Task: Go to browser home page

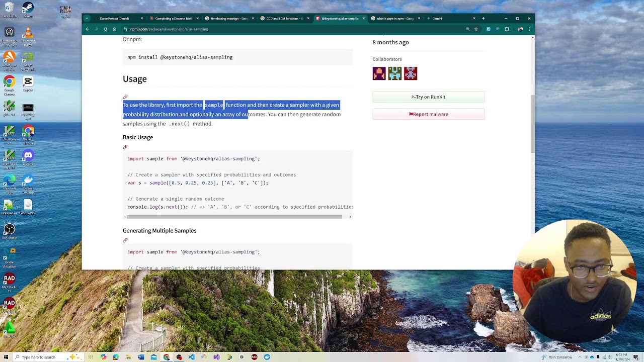Action: point(114,29)
